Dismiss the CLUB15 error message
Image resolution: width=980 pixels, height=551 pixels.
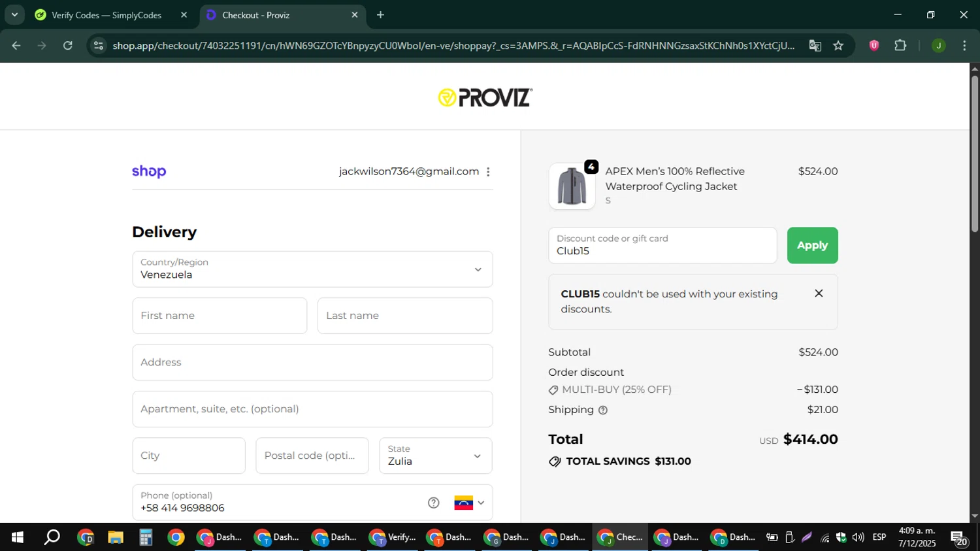pos(819,293)
